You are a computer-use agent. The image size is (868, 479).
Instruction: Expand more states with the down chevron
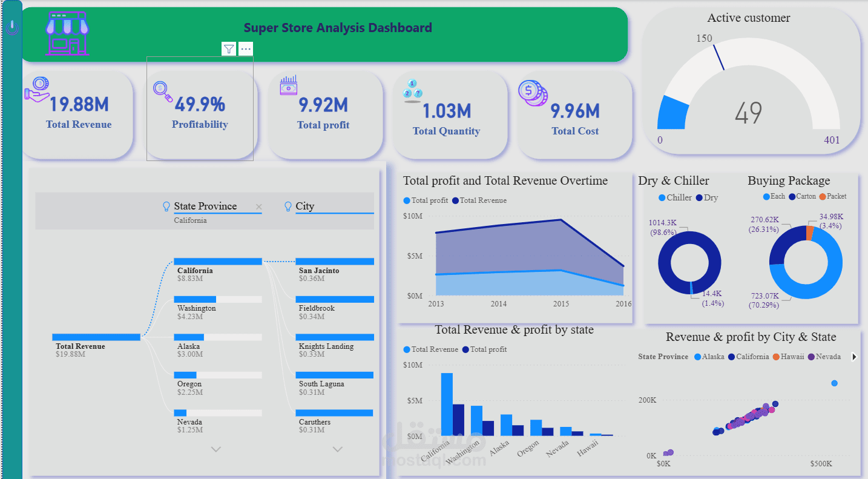215,449
